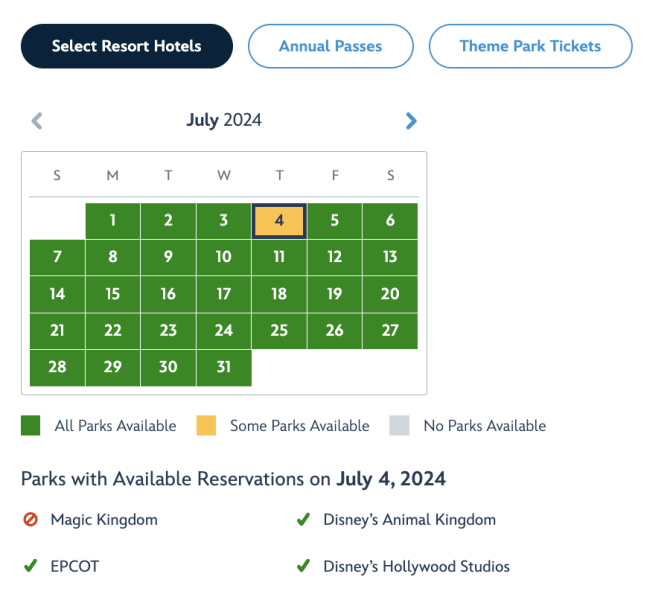Image resolution: width=670 pixels, height=600 pixels.
Task: Open the Theme Park Tickets tab
Action: tap(530, 46)
